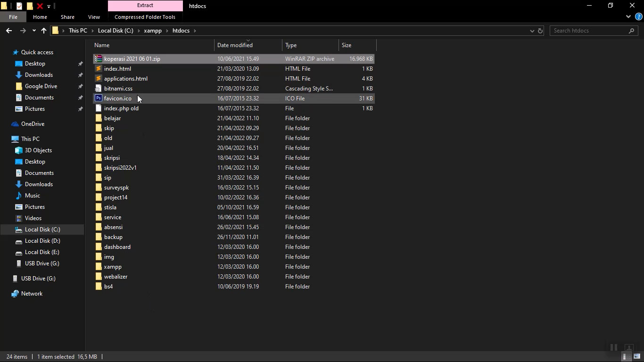Open Local Disk (D:) in sidebar
The image size is (644, 362).
click(42, 241)
